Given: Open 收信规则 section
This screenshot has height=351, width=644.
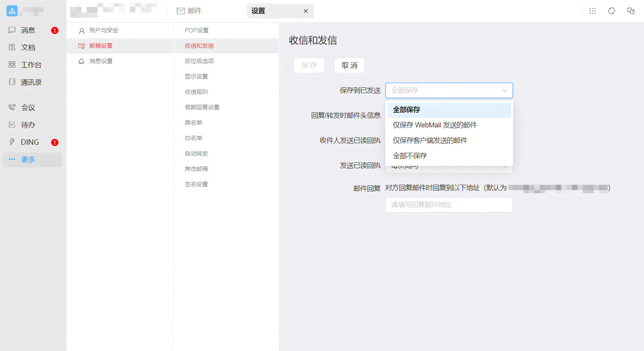Looking at the screenshot, I should tap(226, 92).
